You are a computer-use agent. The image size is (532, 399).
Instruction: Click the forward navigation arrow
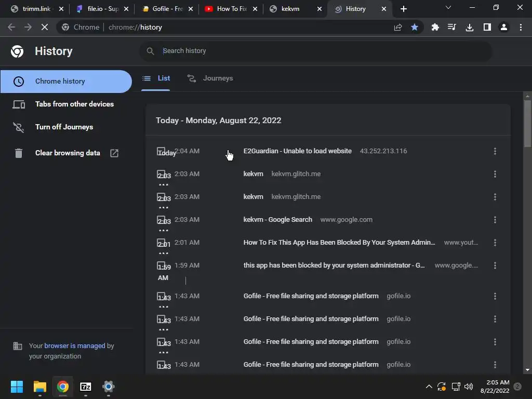pyautogui.click(x=28, y=27)
